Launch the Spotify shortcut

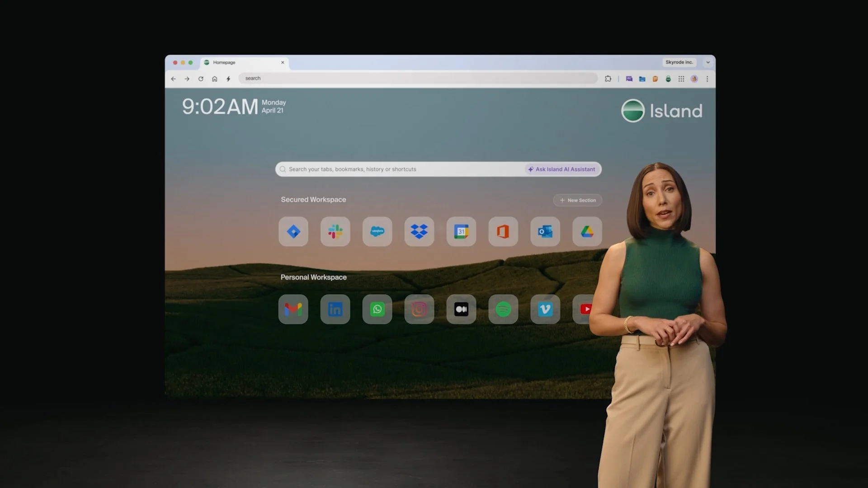(x=503, y=309)
